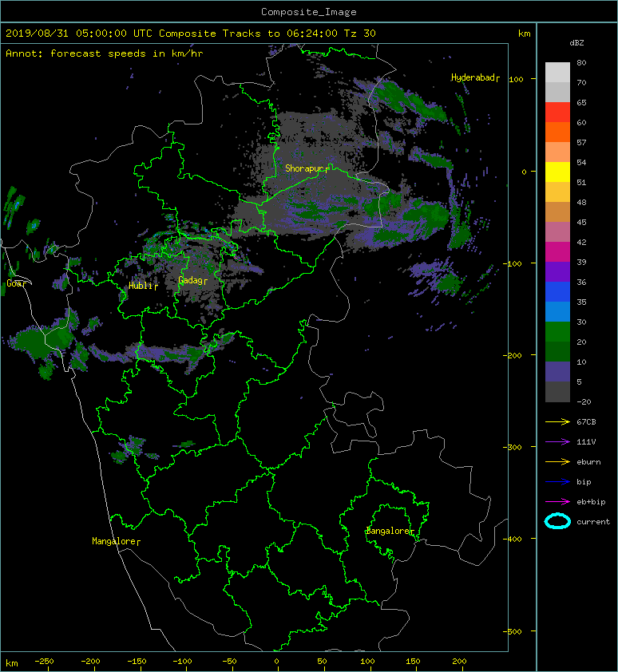618x672 pixels.
Task: Click the 45 value on the dBZ scale
Action: (x=581, y=223)
